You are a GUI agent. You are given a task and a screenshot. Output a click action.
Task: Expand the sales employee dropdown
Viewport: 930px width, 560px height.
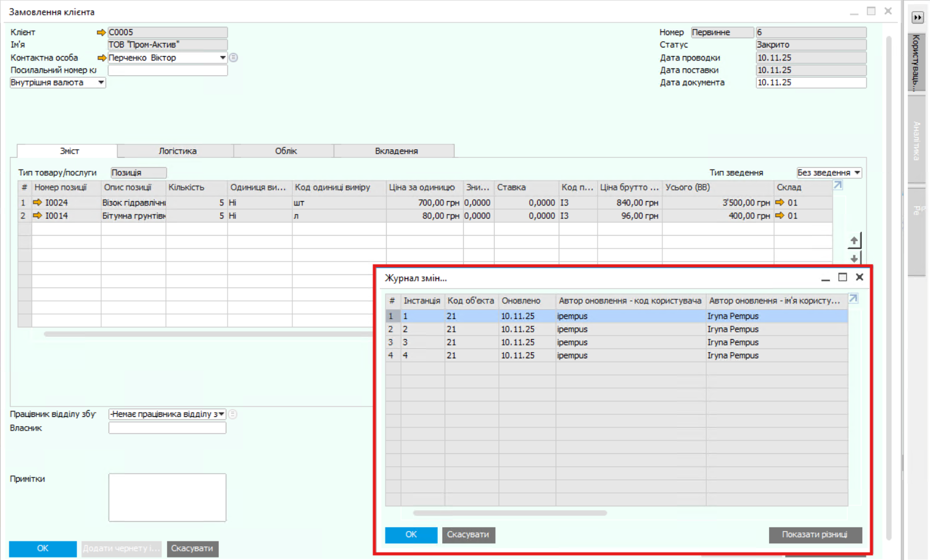[x=221, y=414]
